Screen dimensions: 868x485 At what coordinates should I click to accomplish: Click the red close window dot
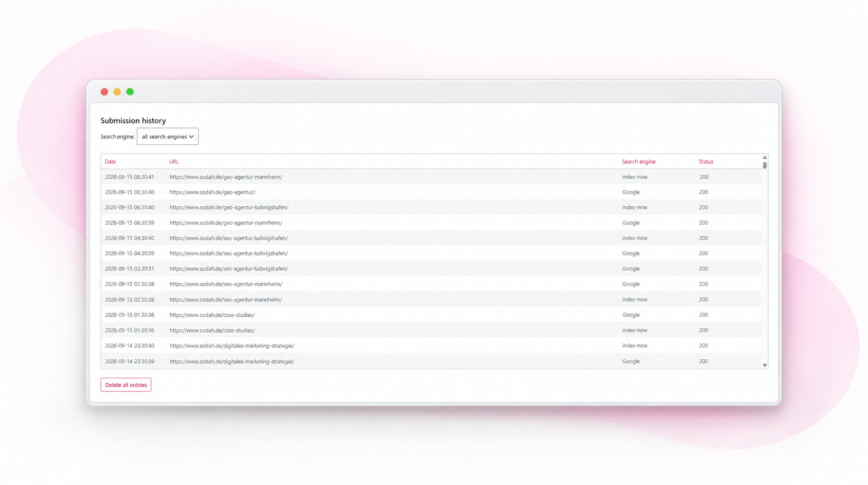click(104, 92)
